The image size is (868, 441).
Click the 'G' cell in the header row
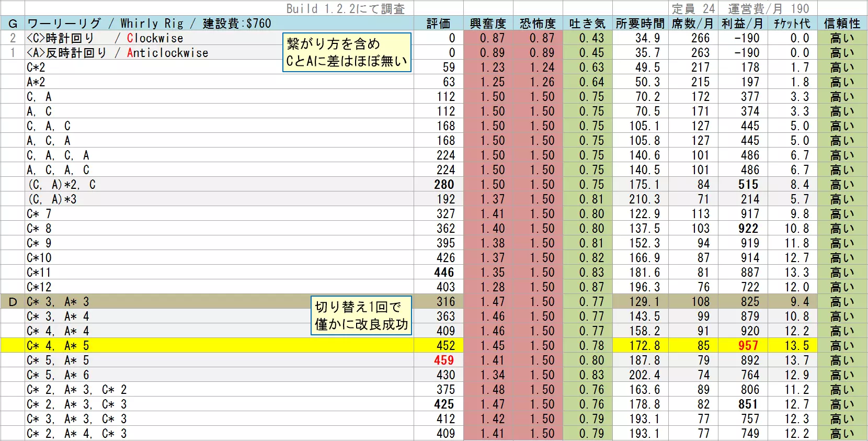[13, 24]
